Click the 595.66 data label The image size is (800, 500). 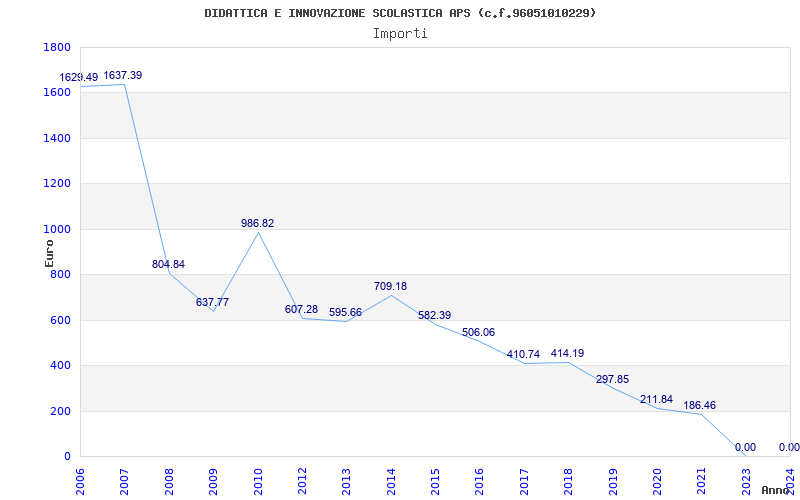coord(345,312)
